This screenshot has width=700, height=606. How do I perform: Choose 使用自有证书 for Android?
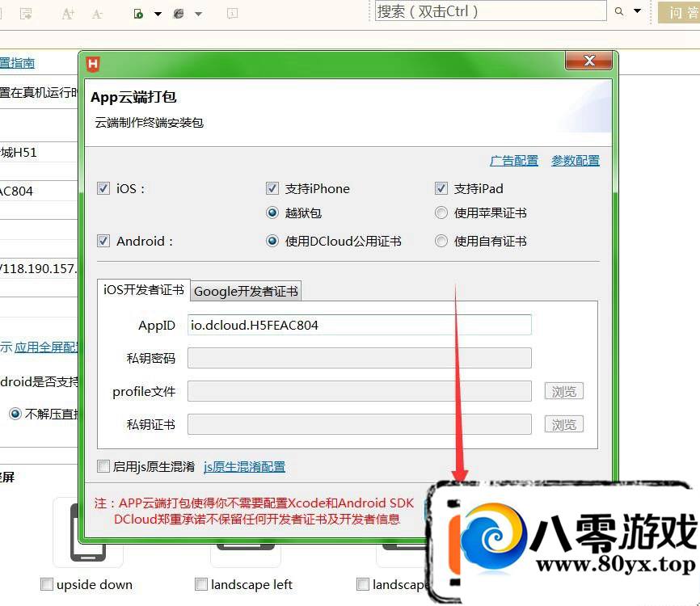coord(441,241)
